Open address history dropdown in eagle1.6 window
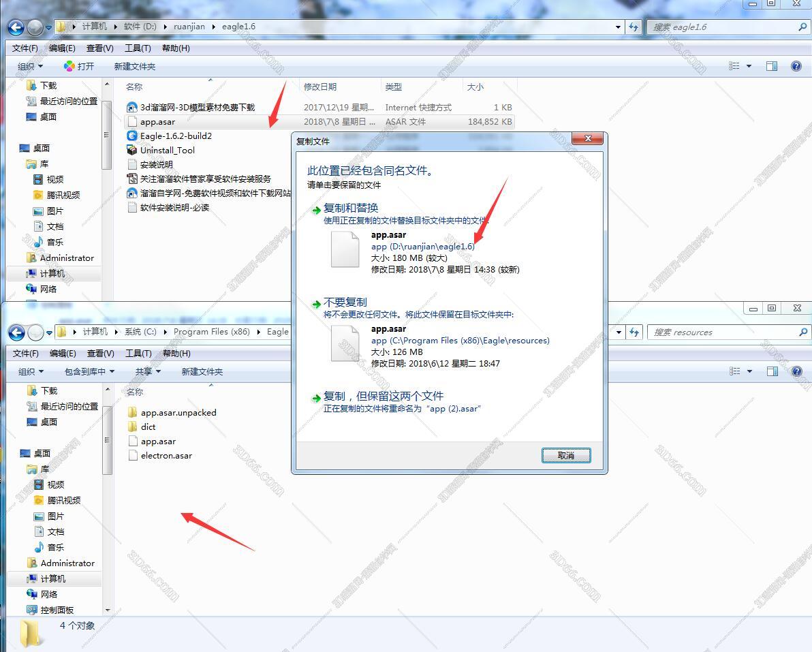This screenshot has width=812, height=652. pos(618,27)
